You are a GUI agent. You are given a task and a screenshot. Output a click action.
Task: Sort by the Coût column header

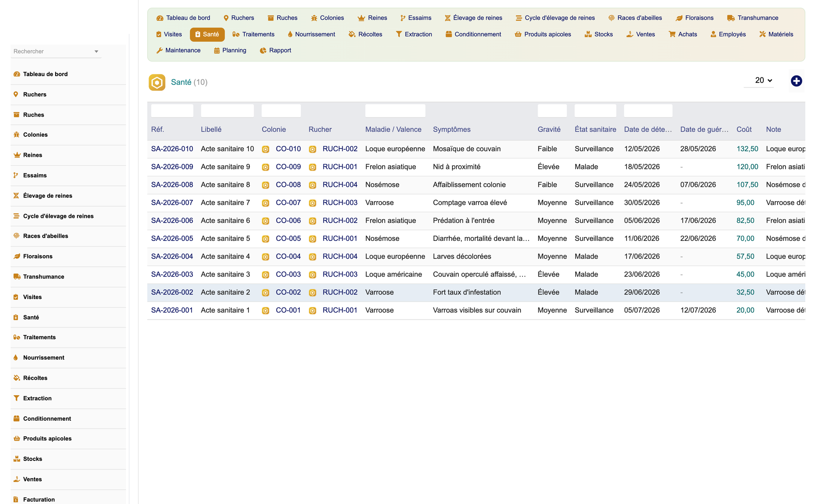744,130
